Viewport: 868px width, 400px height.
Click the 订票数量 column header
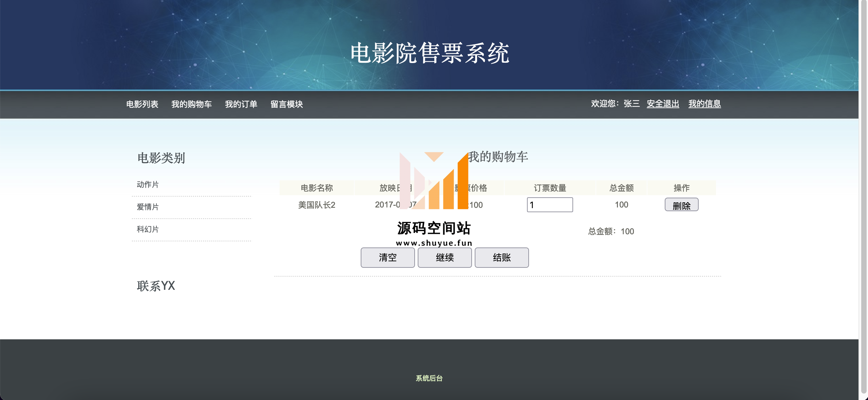(550, 188)
